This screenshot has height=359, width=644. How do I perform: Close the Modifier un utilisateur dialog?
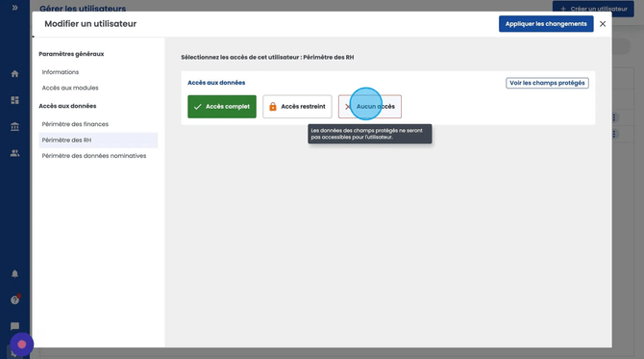(x=603, y=24)
